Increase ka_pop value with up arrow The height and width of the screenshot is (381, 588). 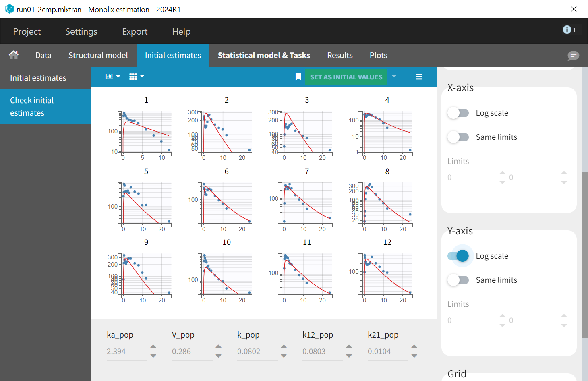(x=153, y=346)
